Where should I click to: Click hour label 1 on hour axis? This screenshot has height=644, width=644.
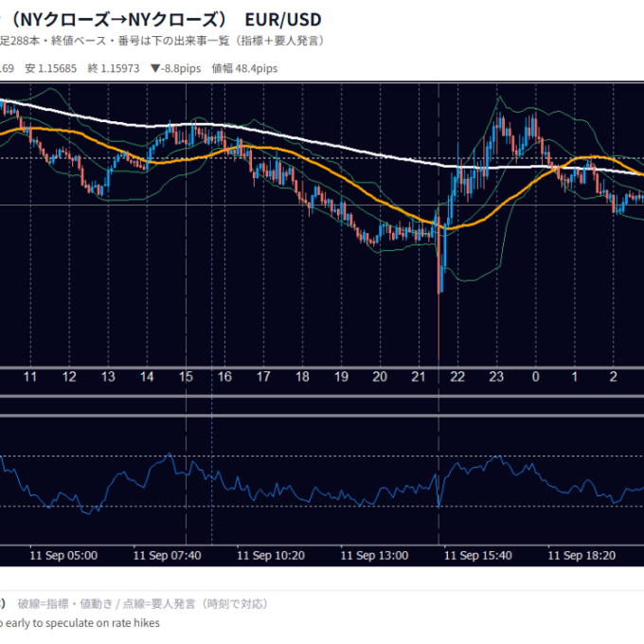coord(574,377)
